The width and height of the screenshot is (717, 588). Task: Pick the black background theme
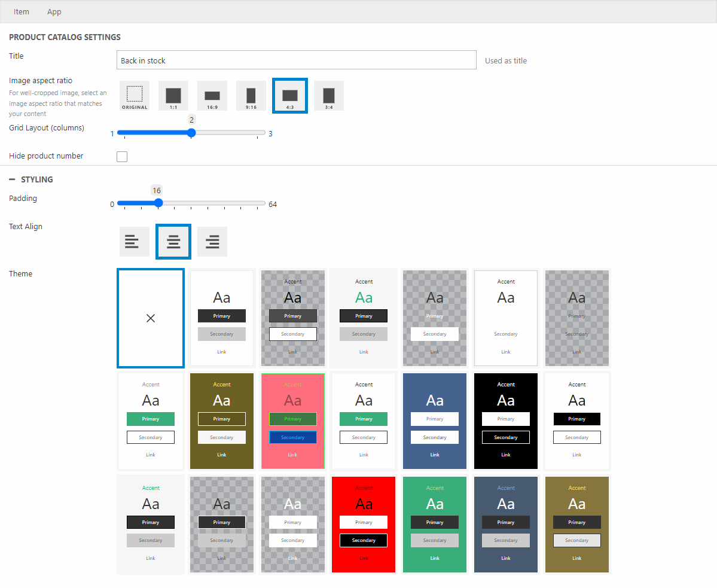506,421
